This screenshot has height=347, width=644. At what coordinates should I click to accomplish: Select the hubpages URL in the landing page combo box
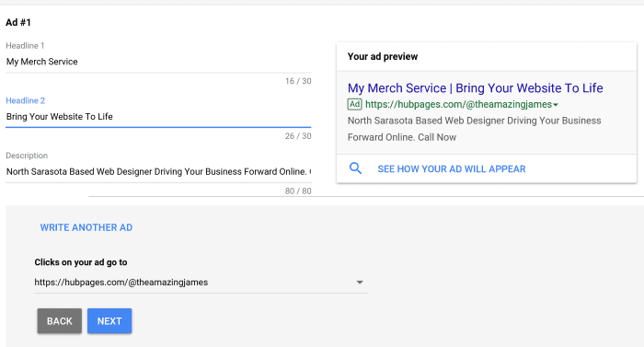click(201, 283)
